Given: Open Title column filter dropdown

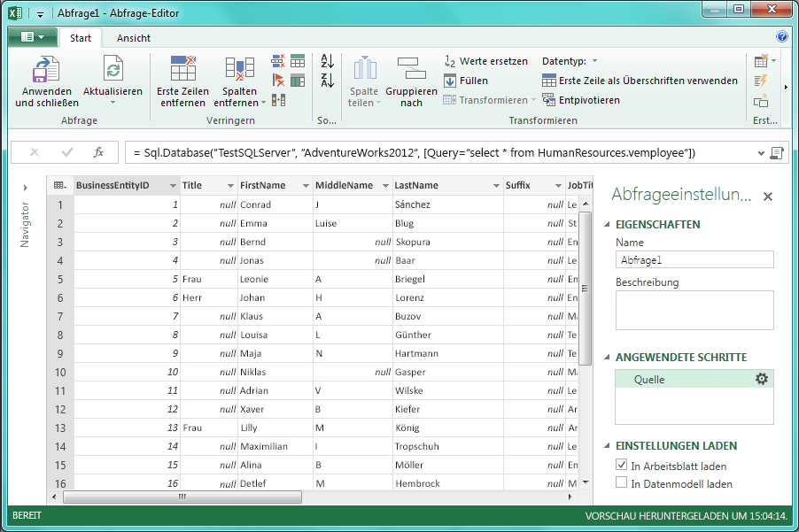Looking at the screenshot, I should click(x=230, y=186).
